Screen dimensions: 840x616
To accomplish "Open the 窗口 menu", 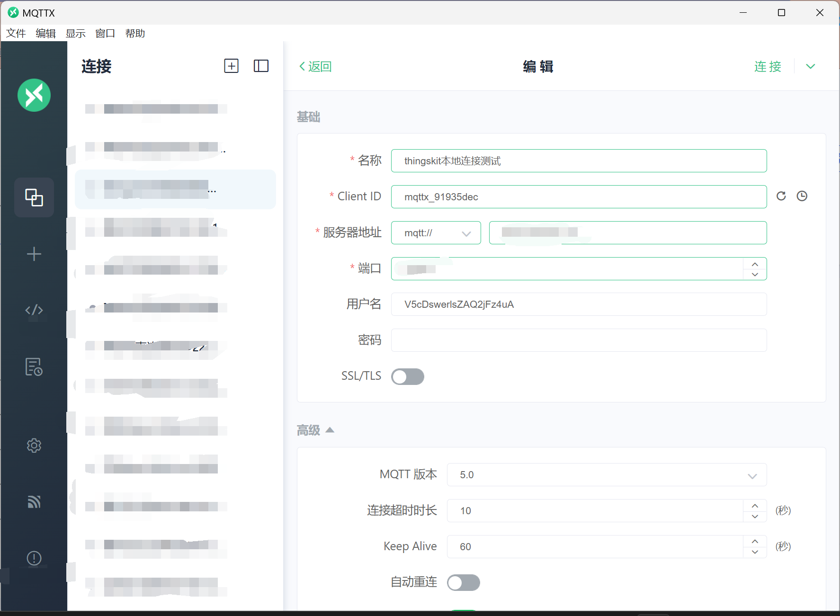I will [x=105, y=34].
